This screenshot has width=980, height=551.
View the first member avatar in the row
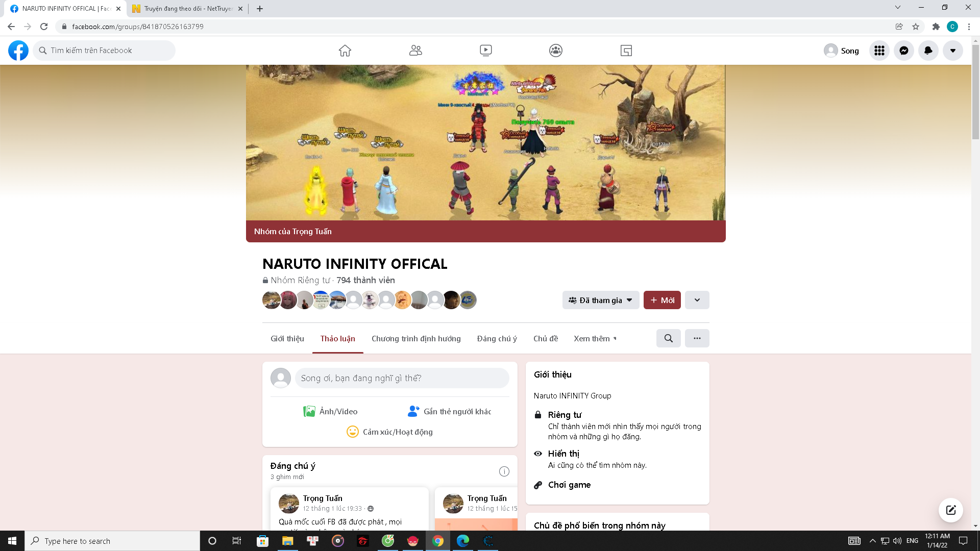coord(271,300)
